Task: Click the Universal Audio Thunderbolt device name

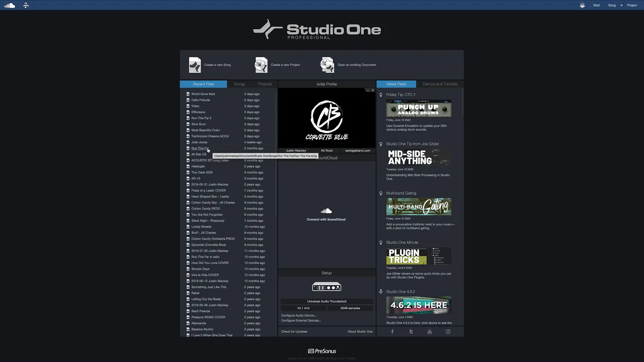Action: pos(327,301)
